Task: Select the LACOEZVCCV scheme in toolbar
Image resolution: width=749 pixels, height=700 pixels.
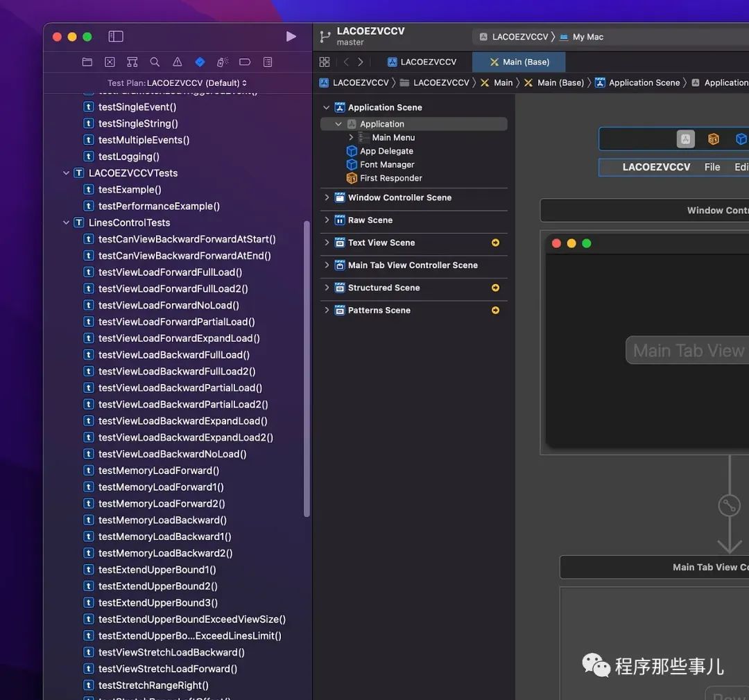Action: click(x=514, y=37)
